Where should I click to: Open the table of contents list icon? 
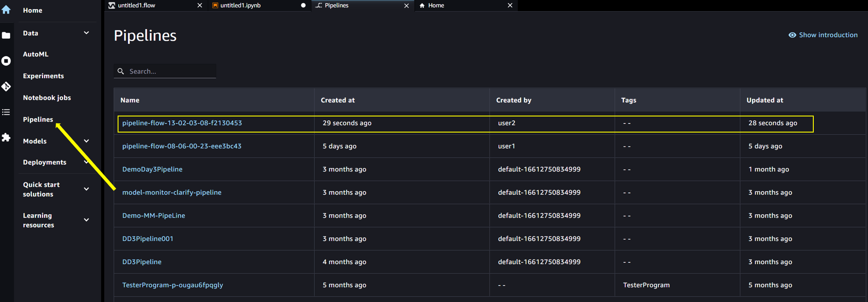(x=6, y=112)
